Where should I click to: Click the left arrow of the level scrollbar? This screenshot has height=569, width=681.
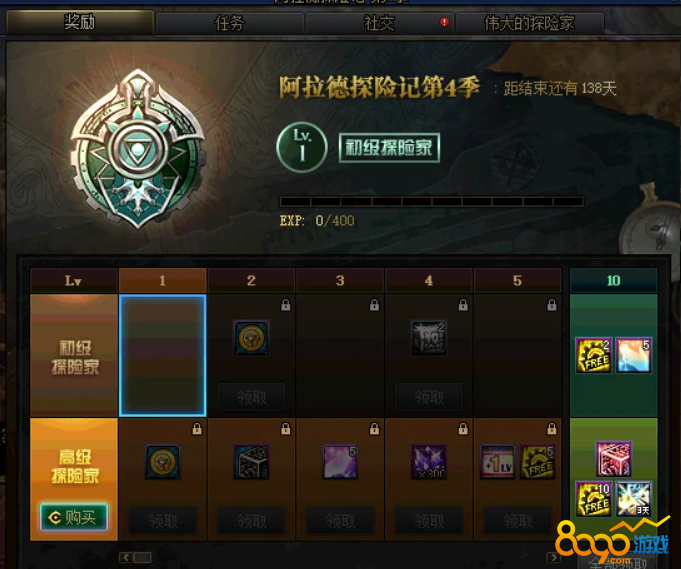click(x=126, y=557)
